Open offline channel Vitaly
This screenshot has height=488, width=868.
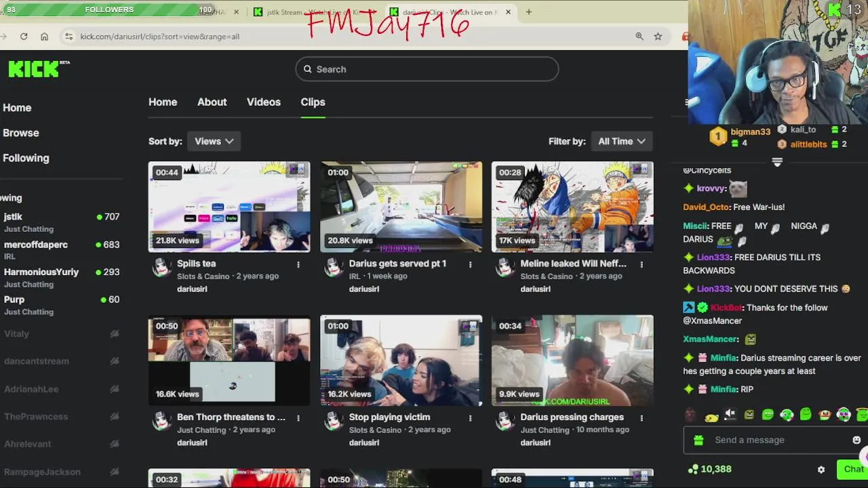(x=61, y=333)
